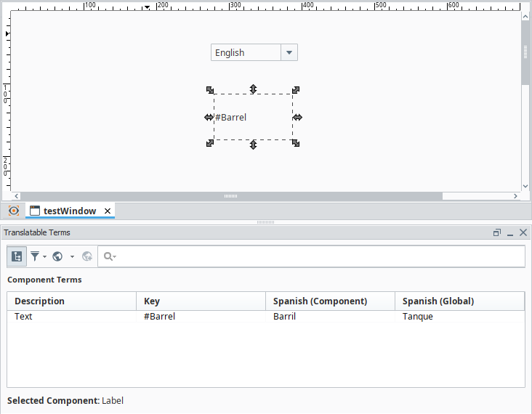
Task: Click the top-right resize handle of the label
Action: click(296, 90)
